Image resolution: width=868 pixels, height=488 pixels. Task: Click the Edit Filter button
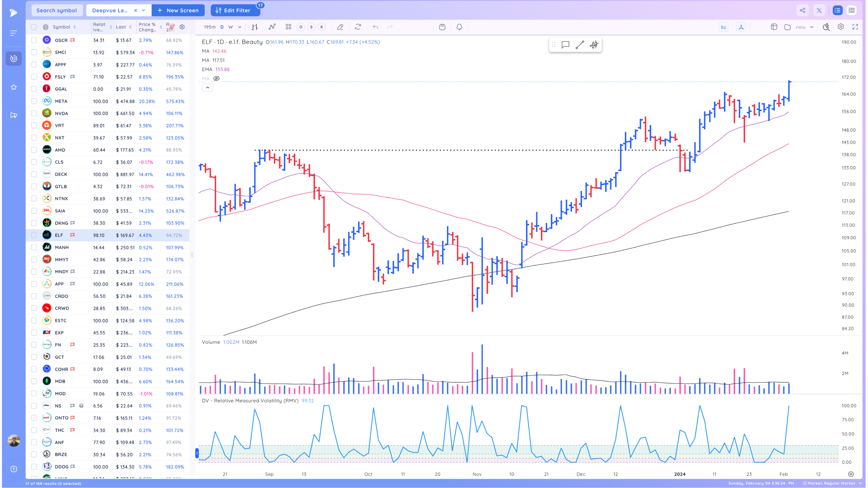coord(235,10)
